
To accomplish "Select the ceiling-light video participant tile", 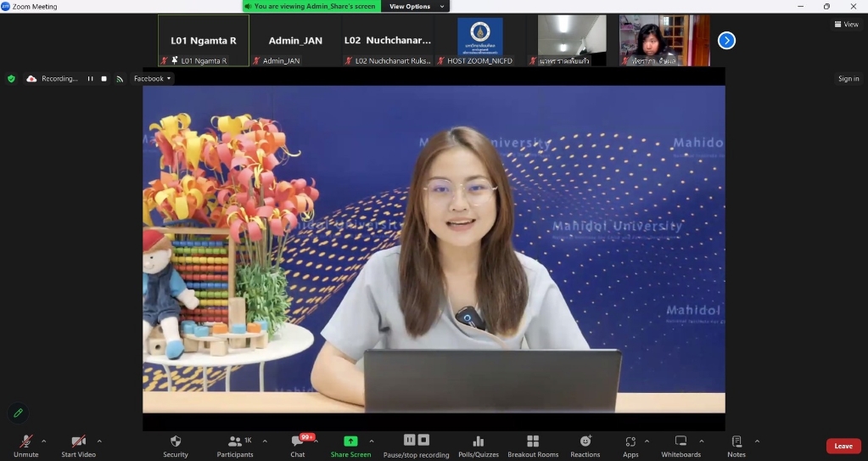I will coord(572,41).
